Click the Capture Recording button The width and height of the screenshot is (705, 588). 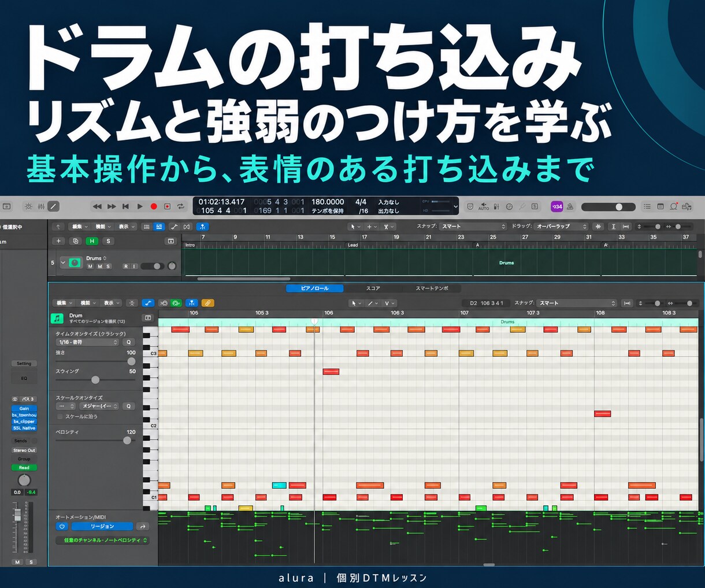pyautogui.click(x=168, y=206)
